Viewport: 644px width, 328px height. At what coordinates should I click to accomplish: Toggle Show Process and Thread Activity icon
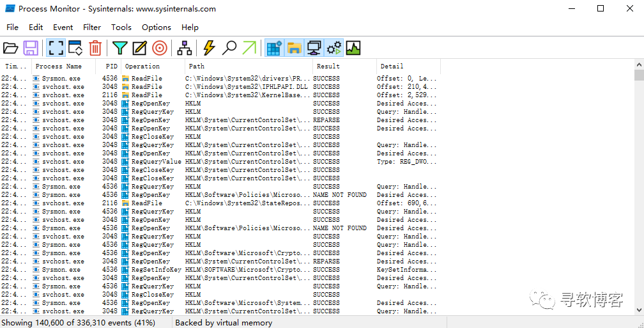[x=334, y=48]
